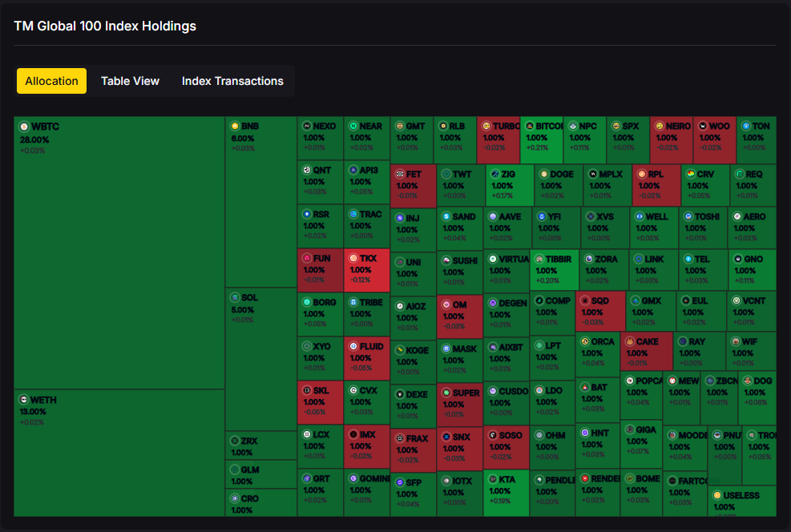Click the TM Global 100 Index Holdings heading

pyautogui.click(x=105, y=26)
